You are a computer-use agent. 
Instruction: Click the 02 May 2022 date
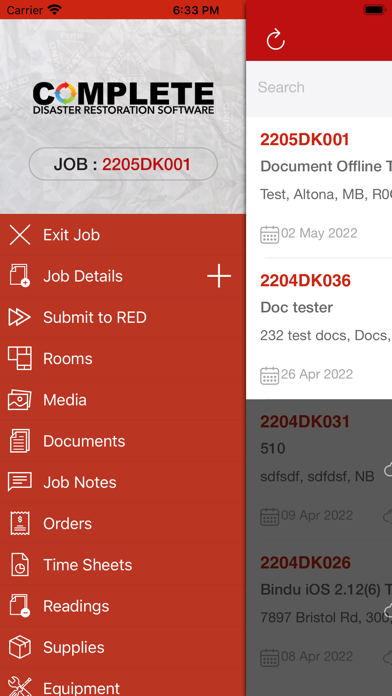click(x=319, y=233)
